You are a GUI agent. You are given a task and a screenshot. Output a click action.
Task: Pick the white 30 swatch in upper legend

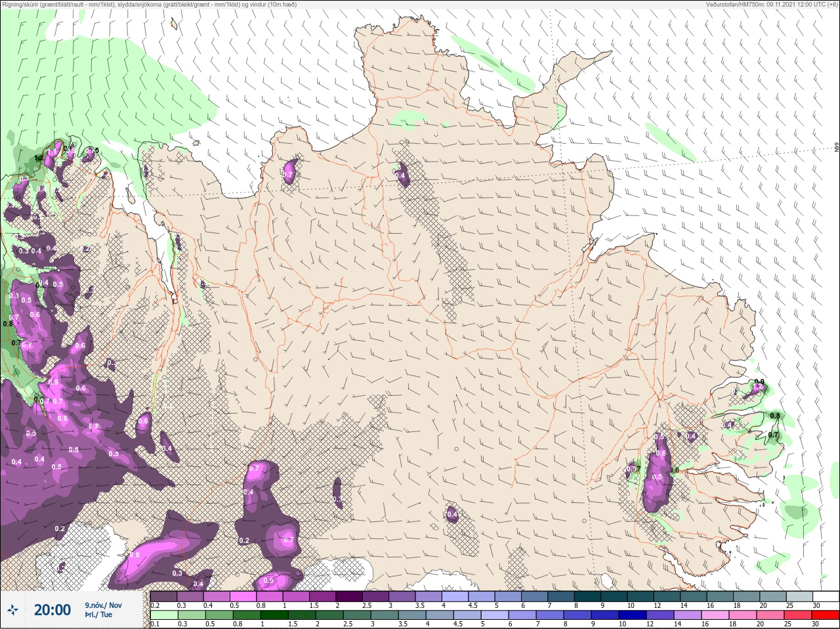click(826, 596)
